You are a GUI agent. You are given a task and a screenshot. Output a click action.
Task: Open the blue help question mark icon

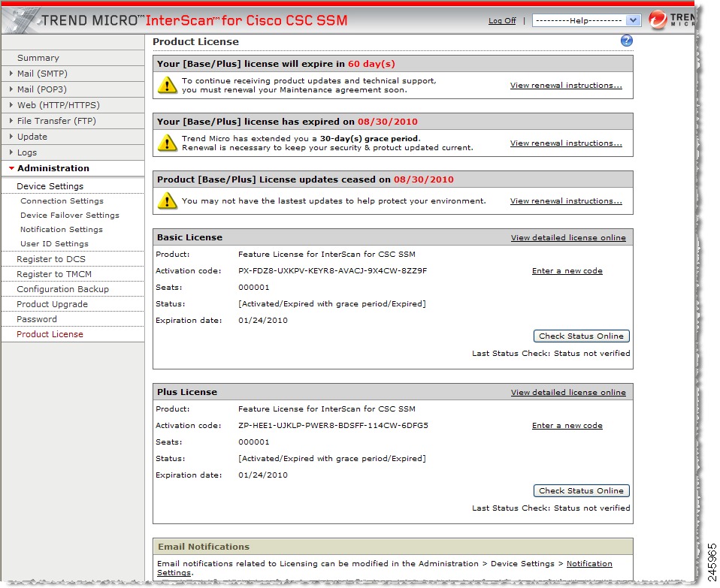pyautogui.click(x=626, y=41)
